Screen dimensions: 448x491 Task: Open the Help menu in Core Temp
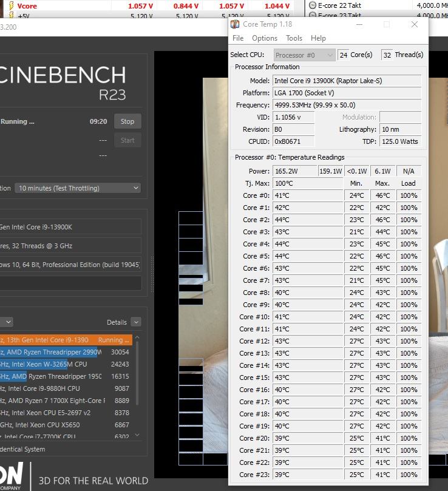(x=318, y=38)
